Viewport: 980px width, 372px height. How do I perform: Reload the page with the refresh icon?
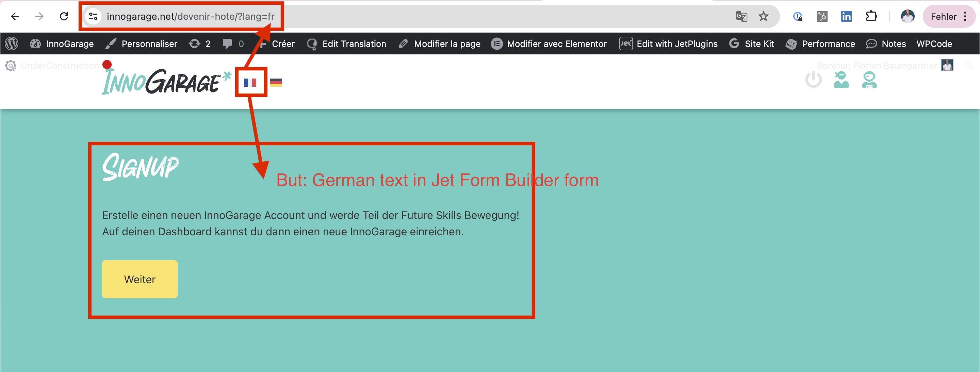click(64, 16)
